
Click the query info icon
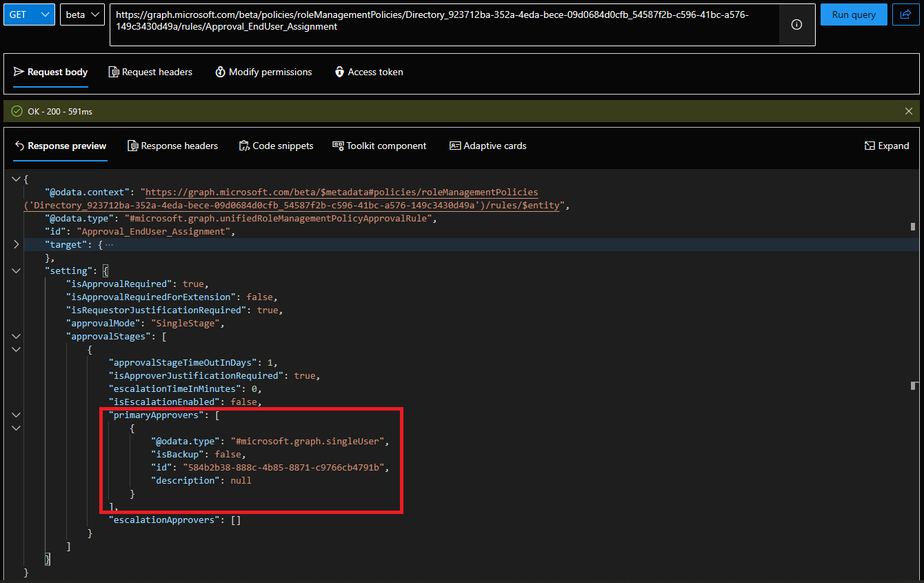click(x=796, y=23)
